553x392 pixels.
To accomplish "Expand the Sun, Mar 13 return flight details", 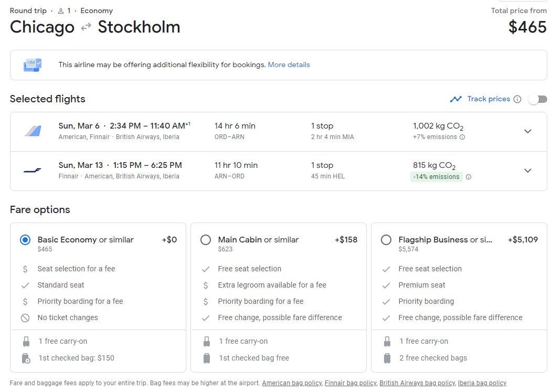I will [528, 171].
